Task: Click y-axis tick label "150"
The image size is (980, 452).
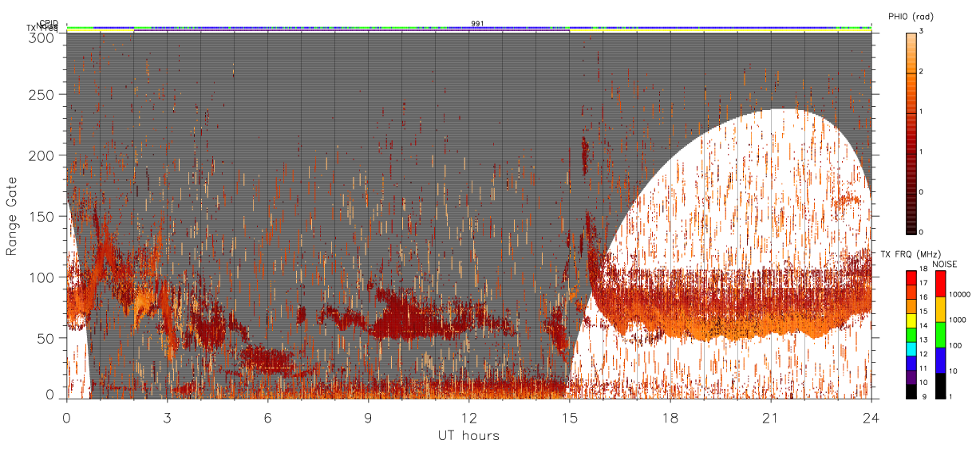Action: 43,216
